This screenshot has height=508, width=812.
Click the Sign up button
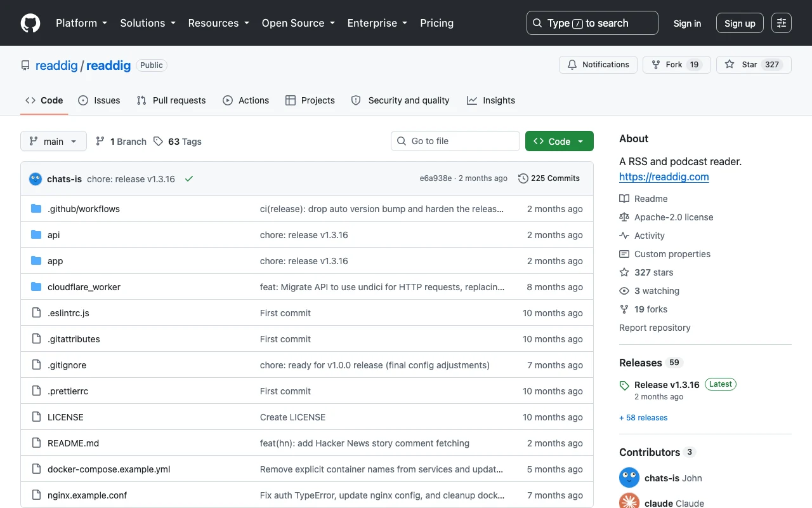[740, 23]
